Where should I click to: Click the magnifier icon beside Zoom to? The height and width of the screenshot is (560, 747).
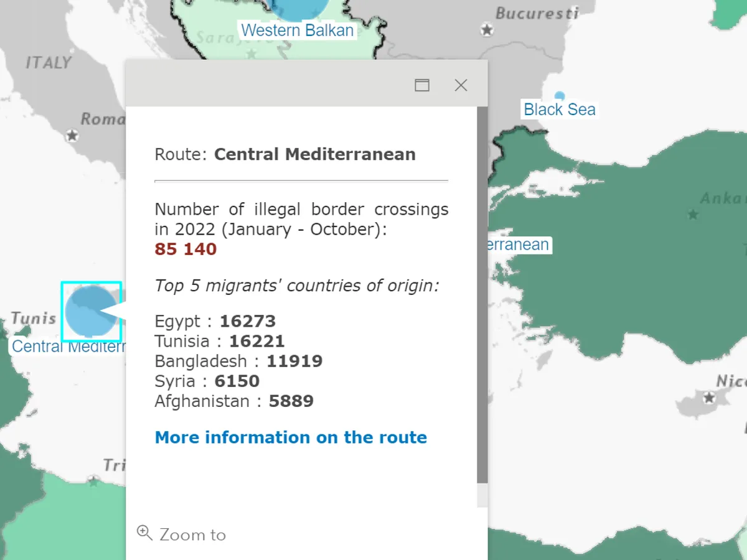144,533
